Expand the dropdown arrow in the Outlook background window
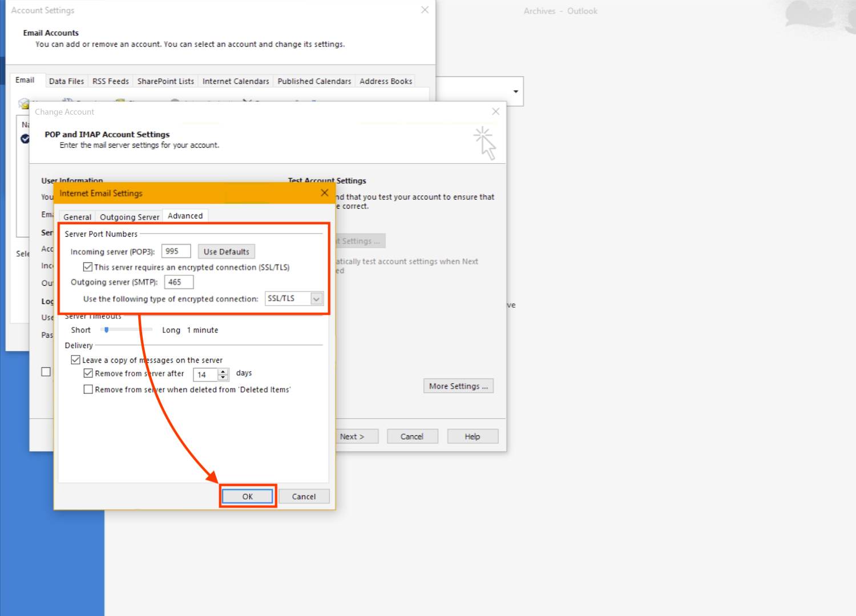The height and width of the screenshot is (616, 856). click(x=515, y=92)
